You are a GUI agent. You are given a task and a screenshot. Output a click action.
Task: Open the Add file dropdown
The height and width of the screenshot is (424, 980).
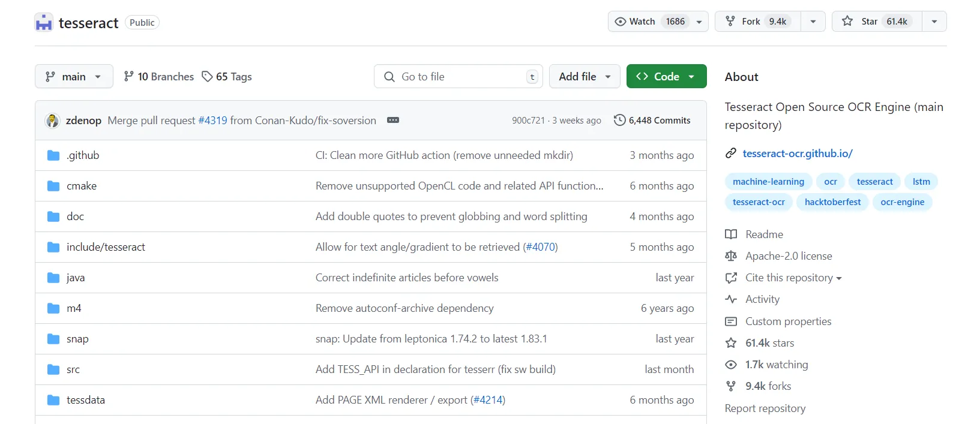(585, 77)
